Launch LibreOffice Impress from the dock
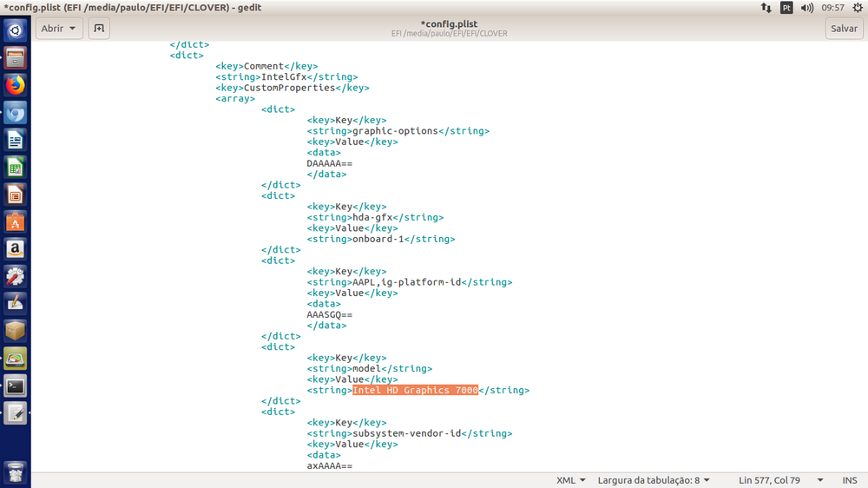 click(16, 195)
